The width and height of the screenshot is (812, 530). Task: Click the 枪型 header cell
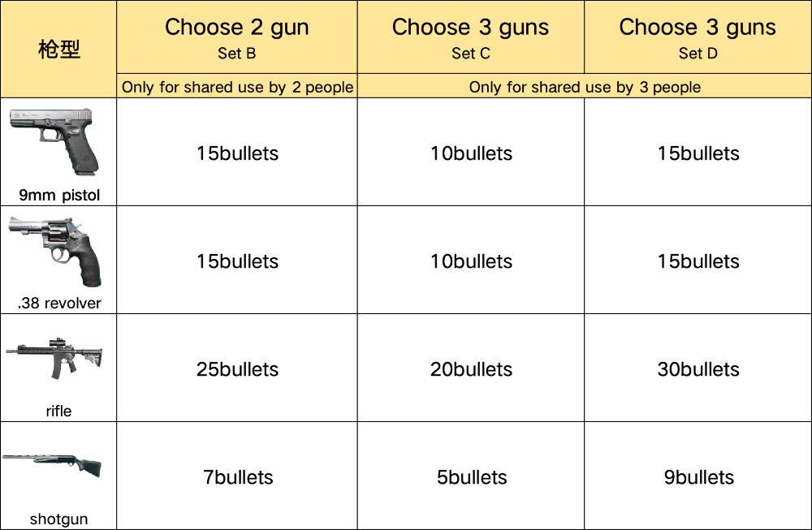click(58, 50)
